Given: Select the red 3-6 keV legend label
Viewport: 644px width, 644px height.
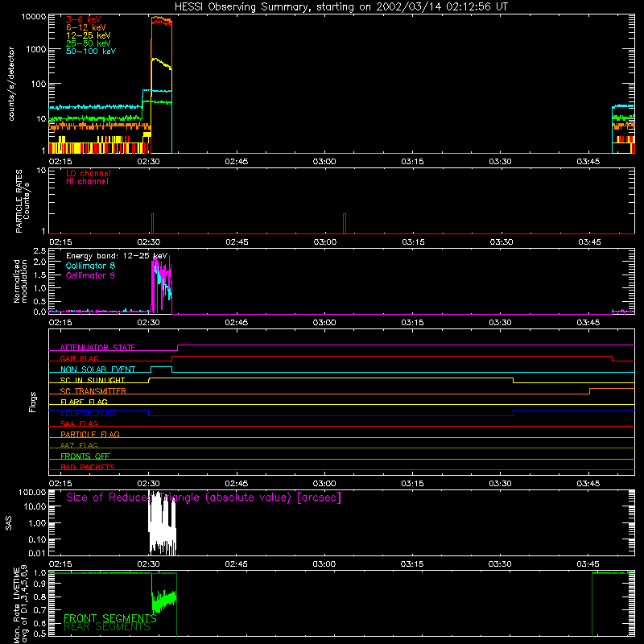Looking at the screenshot, I should coord(84,19).
